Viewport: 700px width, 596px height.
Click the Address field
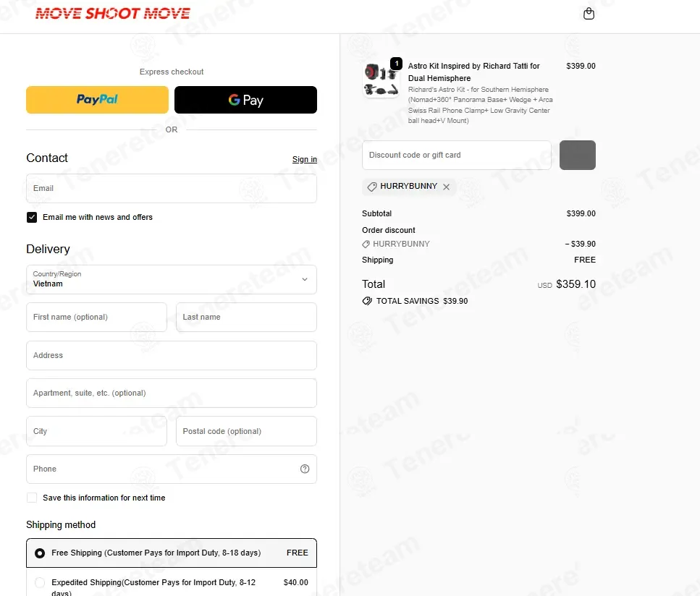click(172, 356)
